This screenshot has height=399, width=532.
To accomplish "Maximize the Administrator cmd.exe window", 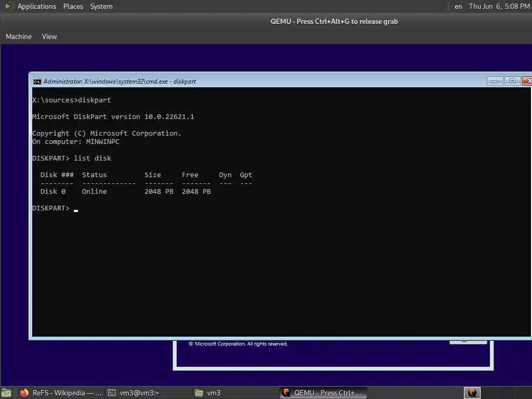I will [512, 81].
